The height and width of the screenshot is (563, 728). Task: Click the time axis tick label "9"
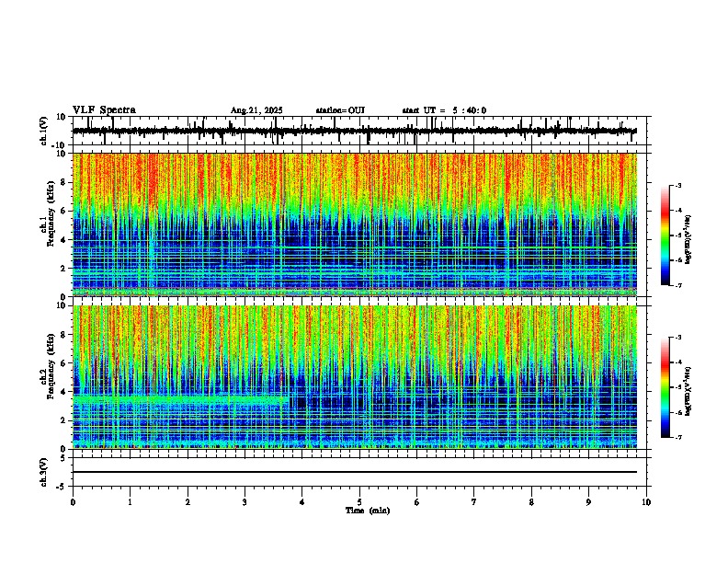[x=588, y=502]
